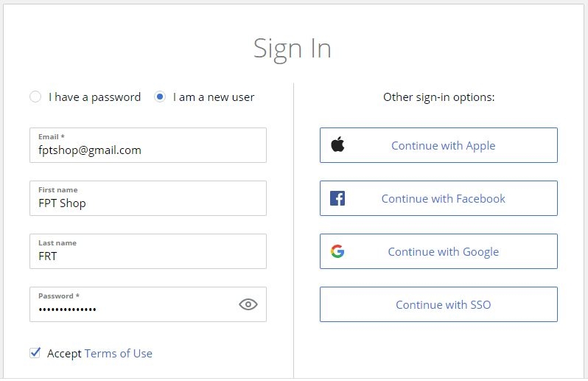This screenshot has height=381, width=588.
Task: Choose Continue with Google
Action: [x=438, y=251]
